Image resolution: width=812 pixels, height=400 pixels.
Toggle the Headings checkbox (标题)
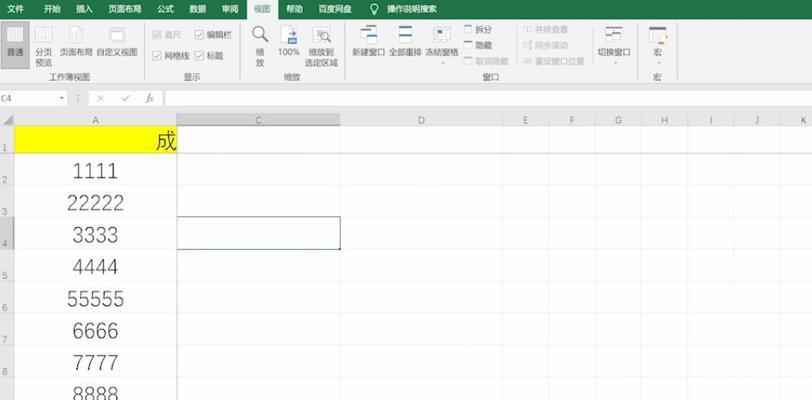(x=199, y=55)
